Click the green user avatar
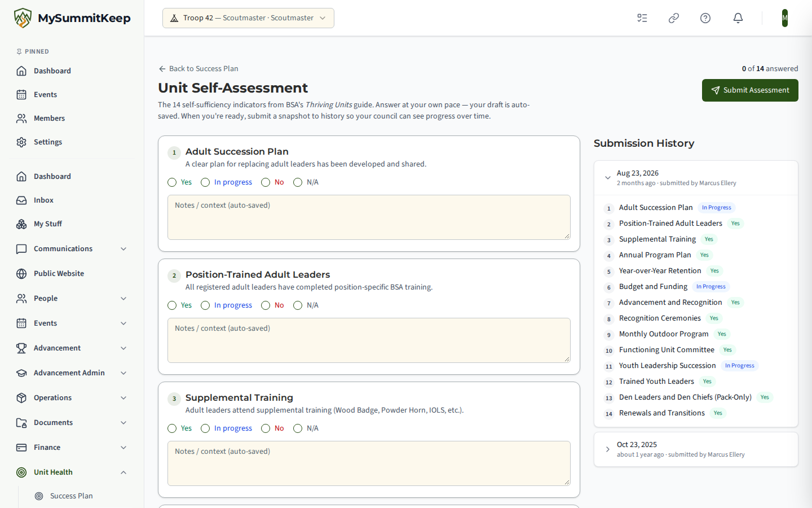This screenshot has height=508, width=812. pyautogui.click(x=785, y=18)
